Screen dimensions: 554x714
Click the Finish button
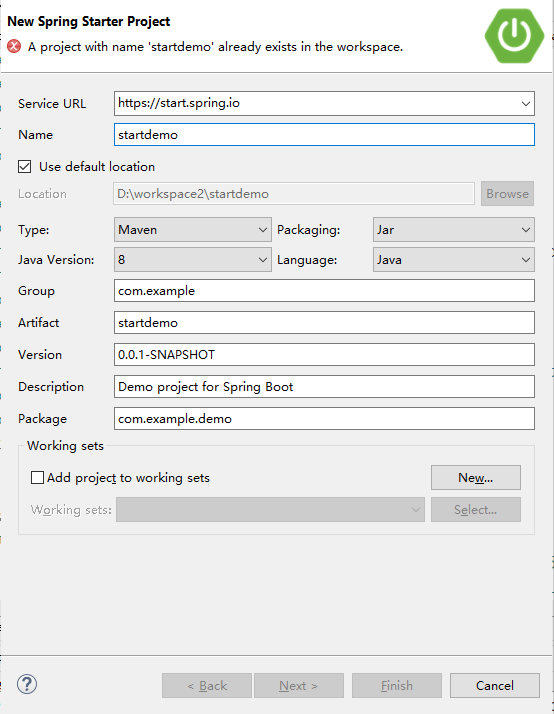click(396, 685)
